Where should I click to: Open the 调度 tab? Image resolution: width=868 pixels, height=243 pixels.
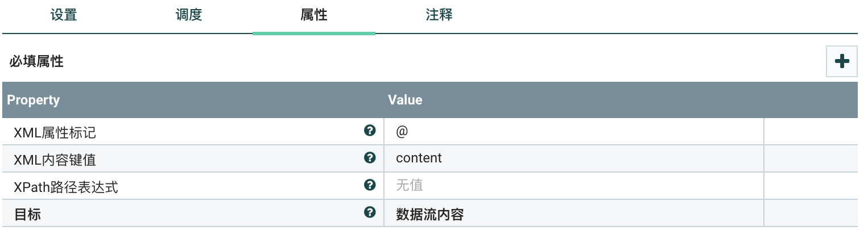(x=189, y=15)
